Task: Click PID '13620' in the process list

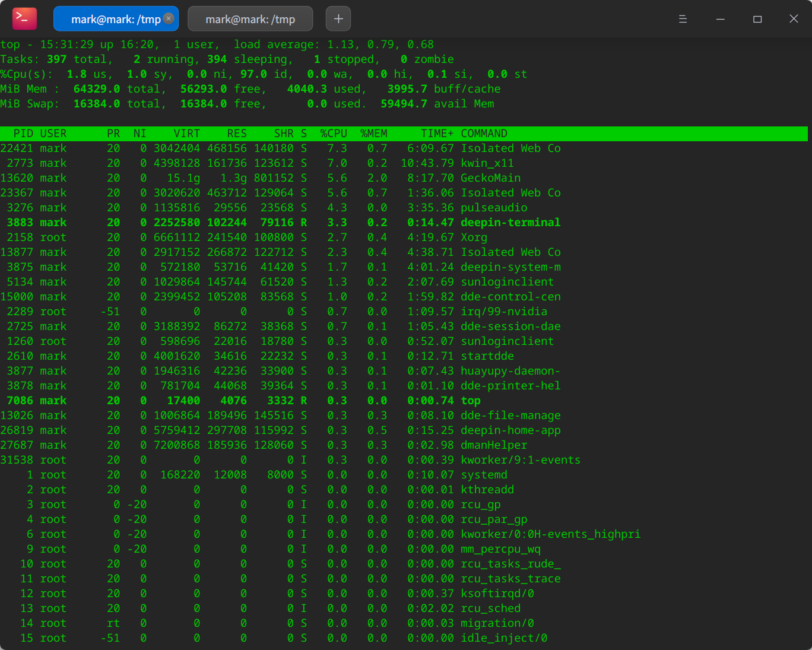Action: coord(17,178)
